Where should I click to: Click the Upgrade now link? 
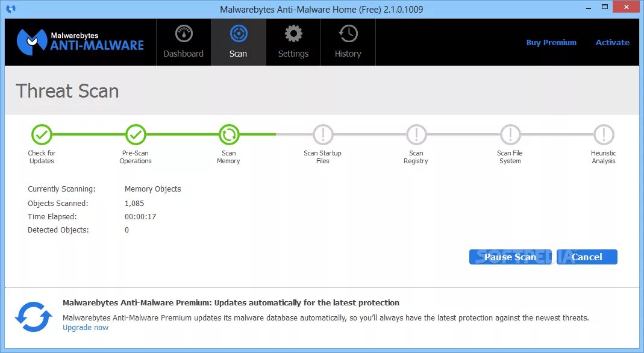[x=86, y=328]
